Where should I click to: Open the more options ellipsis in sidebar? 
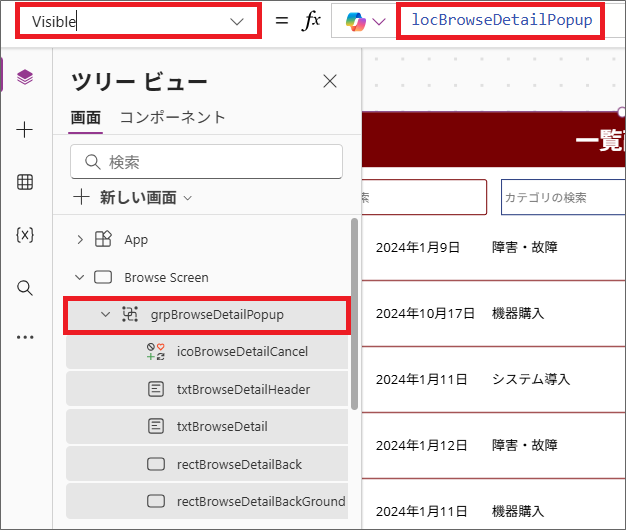pyautogui.click(x=25, y=338)
